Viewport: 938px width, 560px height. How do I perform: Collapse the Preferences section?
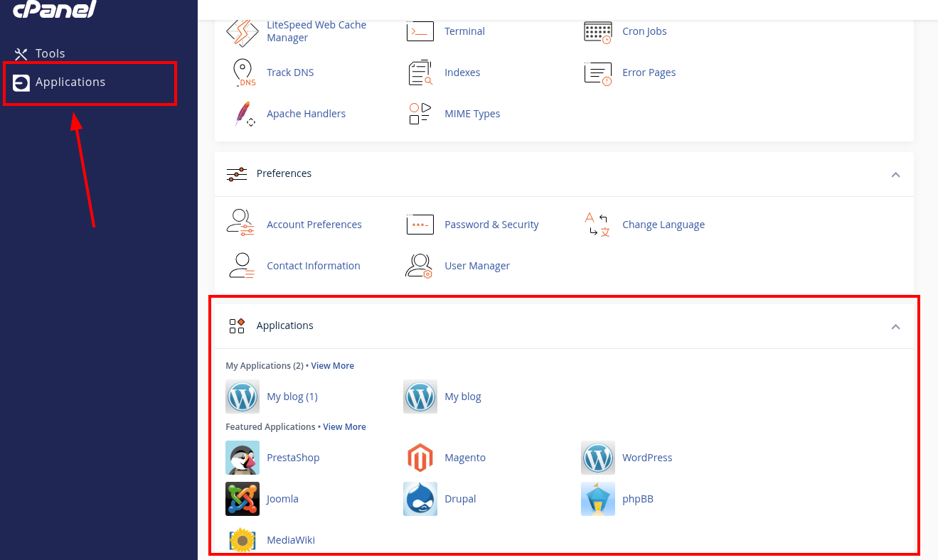point(895,174)
